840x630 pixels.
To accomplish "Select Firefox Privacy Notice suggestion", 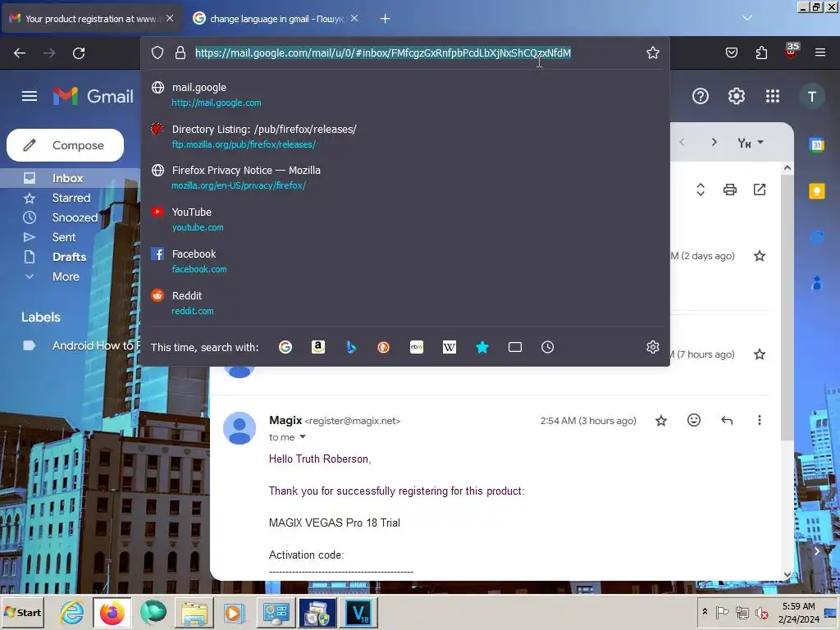I will tap(405, 177).
